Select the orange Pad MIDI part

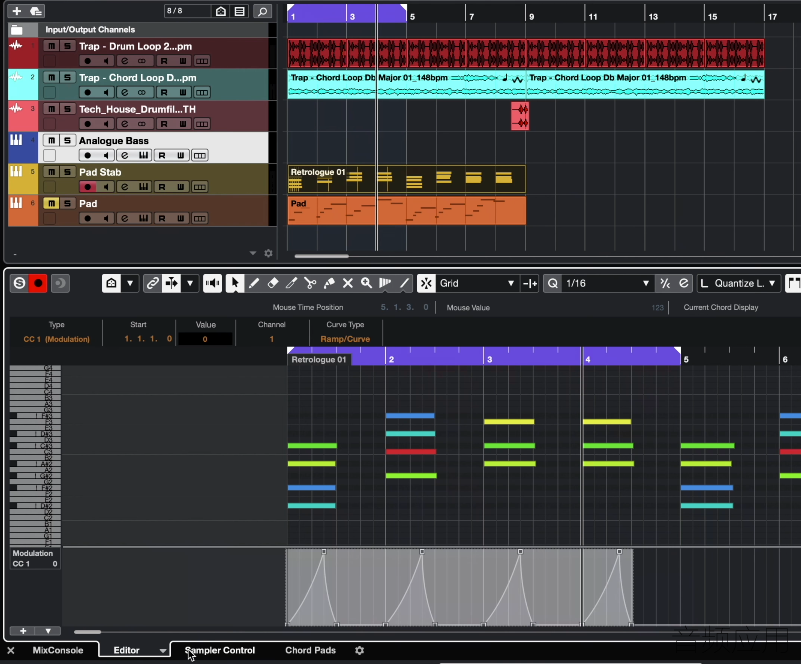[x=407, y=210]
